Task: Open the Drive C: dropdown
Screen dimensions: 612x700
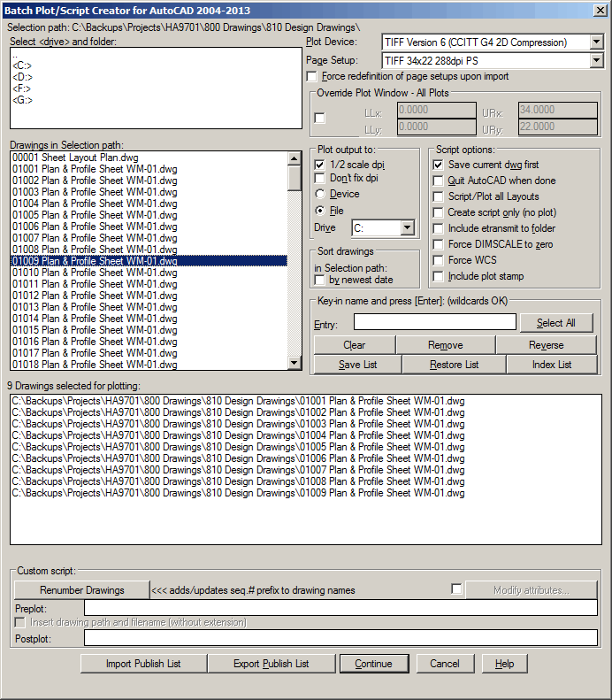Action: tap(407, 227)
